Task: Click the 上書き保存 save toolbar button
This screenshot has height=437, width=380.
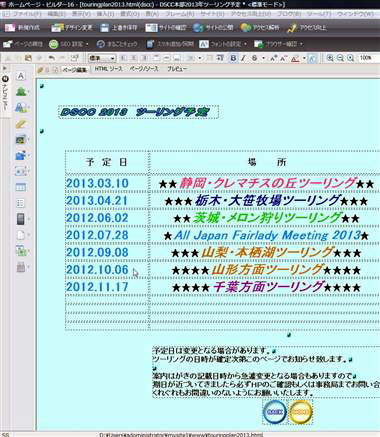Action: click(119, 27)
